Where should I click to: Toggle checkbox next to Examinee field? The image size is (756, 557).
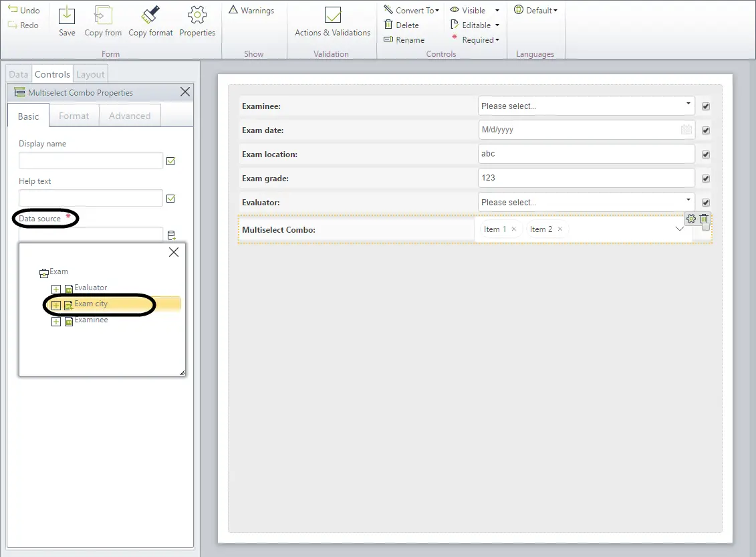pos(706,106)
